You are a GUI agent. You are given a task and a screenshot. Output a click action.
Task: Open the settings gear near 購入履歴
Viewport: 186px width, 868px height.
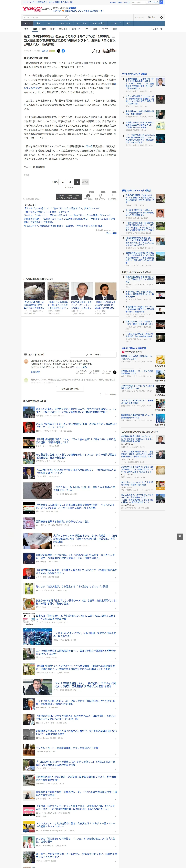tap(161, 17)
